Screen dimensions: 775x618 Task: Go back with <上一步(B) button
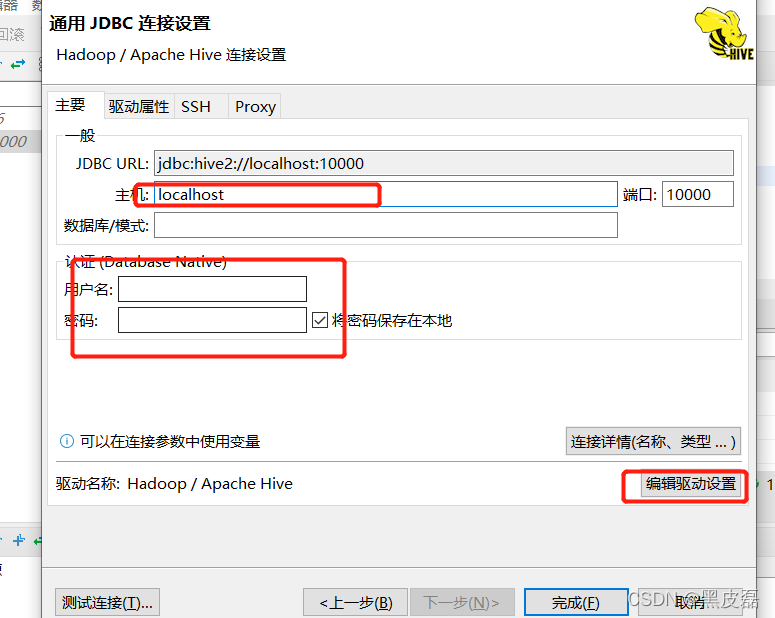[355, 602]
